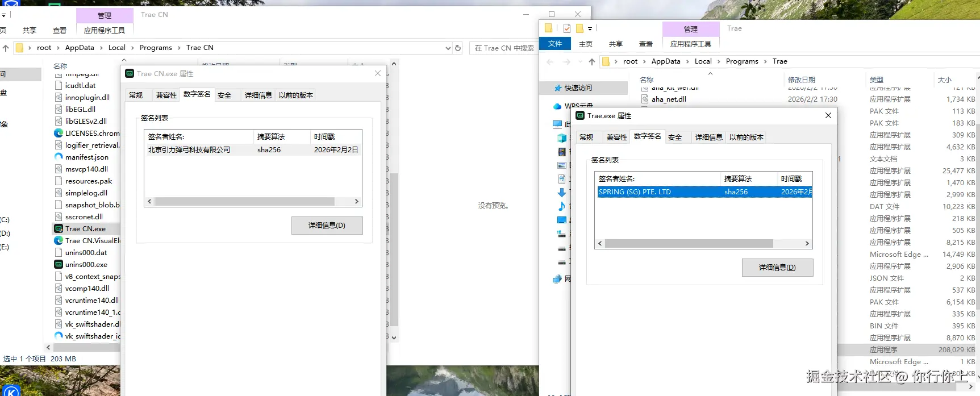Click new folder icon in Trae quick access toolbar

tap(579, 28)
